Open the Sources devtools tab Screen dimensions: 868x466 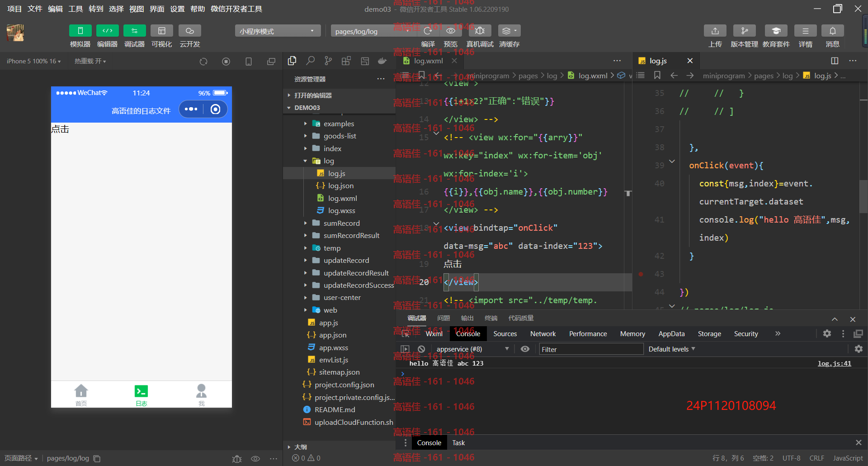(505, 334)
